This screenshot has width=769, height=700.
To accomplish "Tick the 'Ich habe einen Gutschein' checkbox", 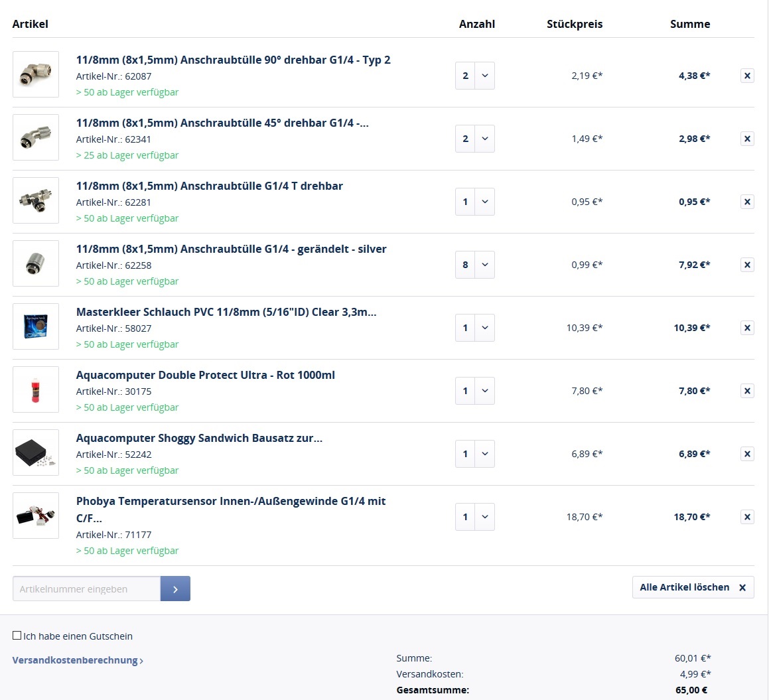I will pyautogui.click(x=17, y=636).
